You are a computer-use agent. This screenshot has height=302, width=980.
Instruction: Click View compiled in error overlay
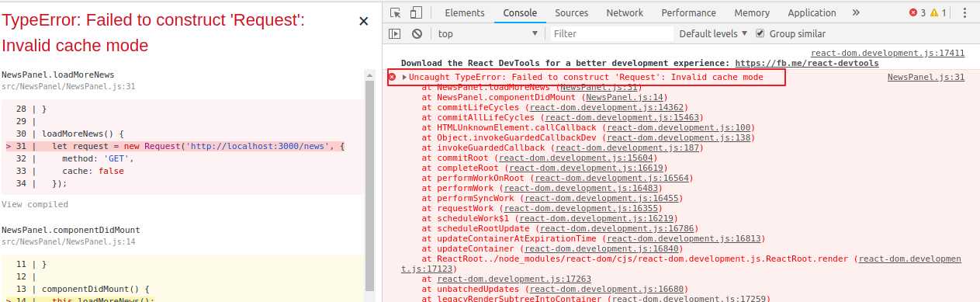(x=35, y=204)
